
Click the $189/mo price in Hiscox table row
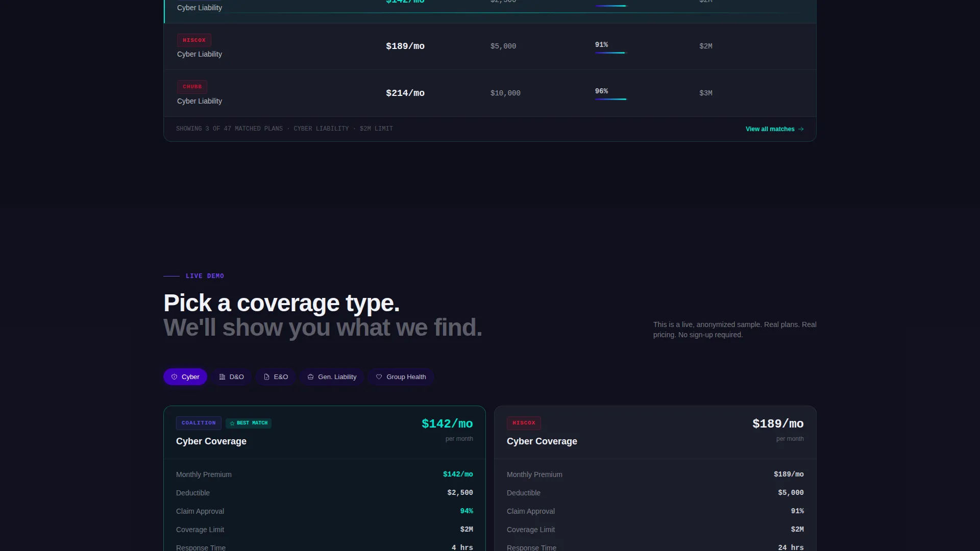click(405, 46)
